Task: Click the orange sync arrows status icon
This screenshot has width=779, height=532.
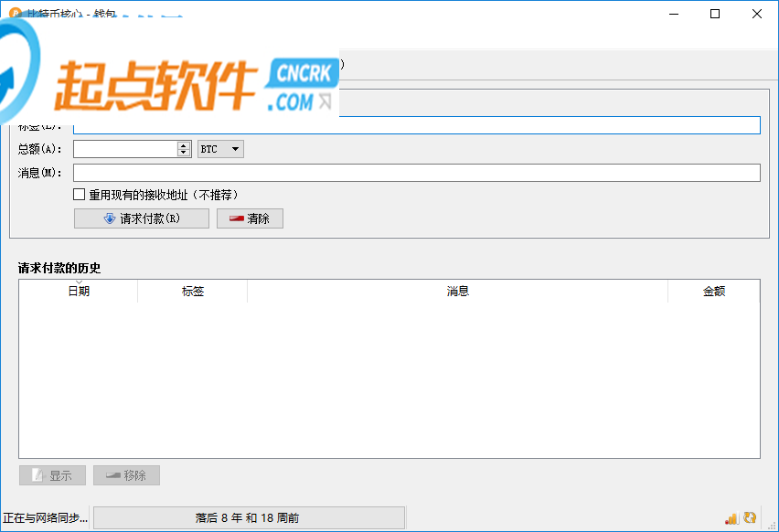Action: 750,517
